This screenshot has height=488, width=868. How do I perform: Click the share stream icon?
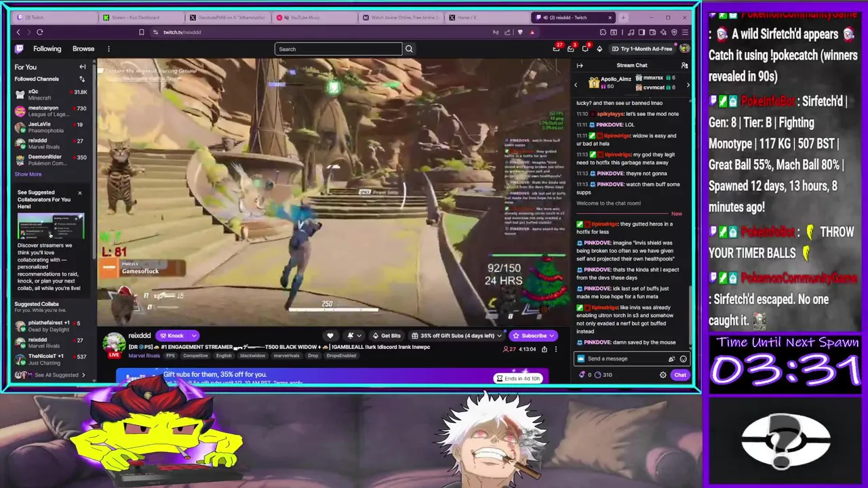point(544,349)
